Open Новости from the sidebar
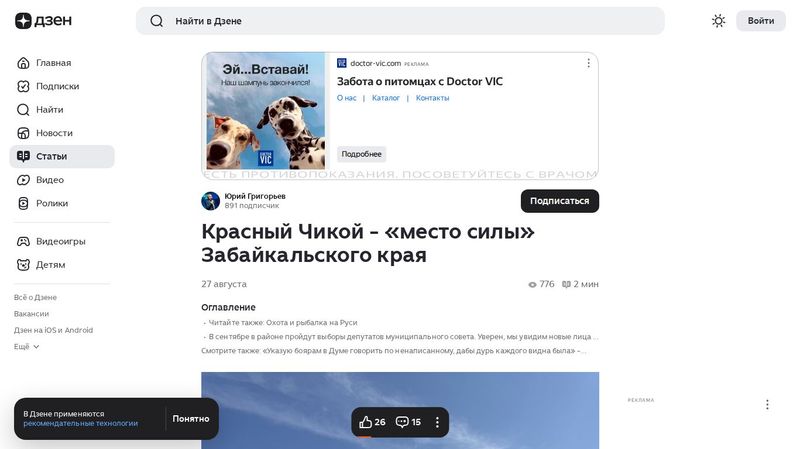The height and width of the screenshot is (449, 800). coord(54,133)
